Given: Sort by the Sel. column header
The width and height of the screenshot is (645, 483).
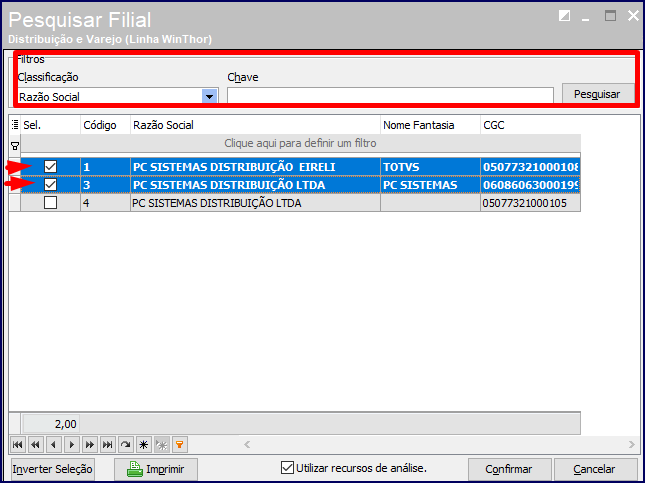Looking at the screenshot, I should (x=51, y=125).
